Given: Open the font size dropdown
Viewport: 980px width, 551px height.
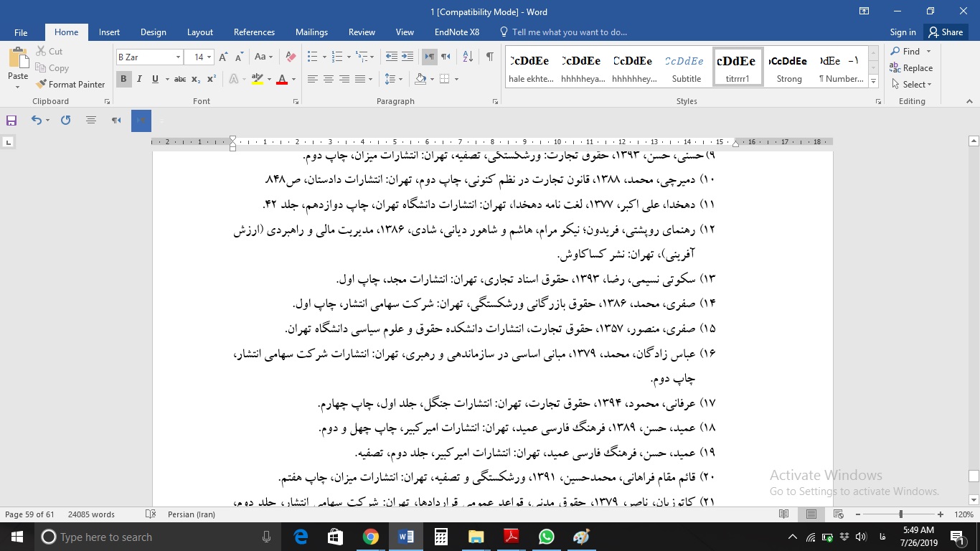Looking at the screenshot, I should (207, 56).
